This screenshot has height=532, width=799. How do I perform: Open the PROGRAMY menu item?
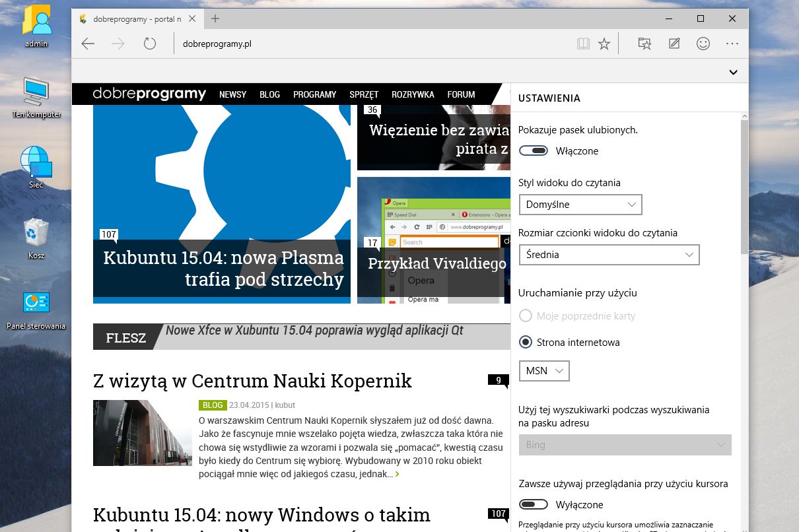(315, 94)
